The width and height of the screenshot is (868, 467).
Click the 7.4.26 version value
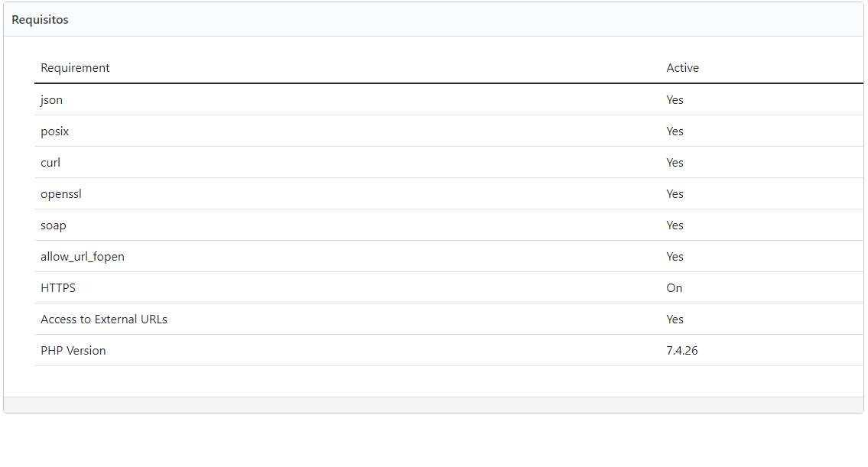tap(682, 351)
